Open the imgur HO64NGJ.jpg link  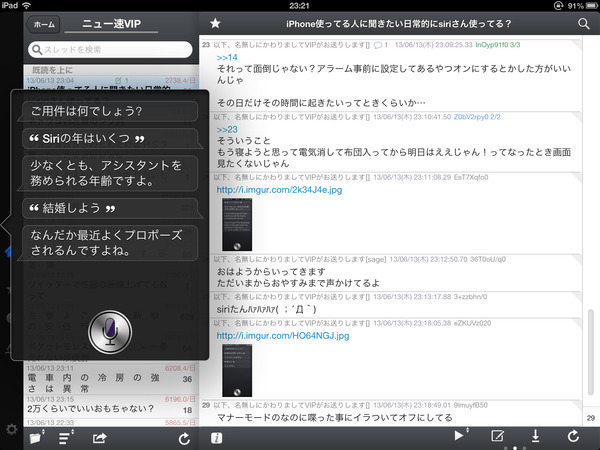click(x=283, y=336)
